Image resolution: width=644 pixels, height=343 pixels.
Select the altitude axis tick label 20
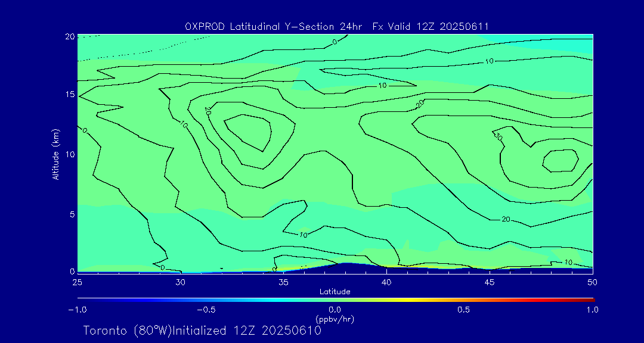click(x=69, y=36)
